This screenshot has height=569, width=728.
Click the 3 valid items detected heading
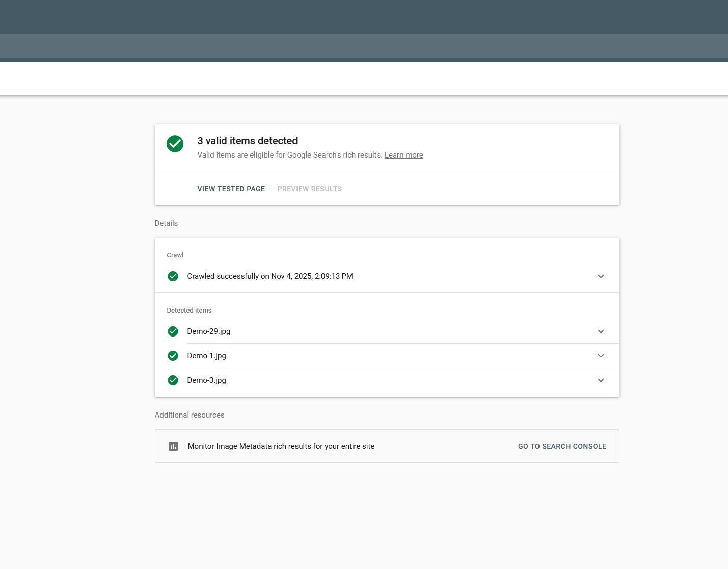(247, 141)
